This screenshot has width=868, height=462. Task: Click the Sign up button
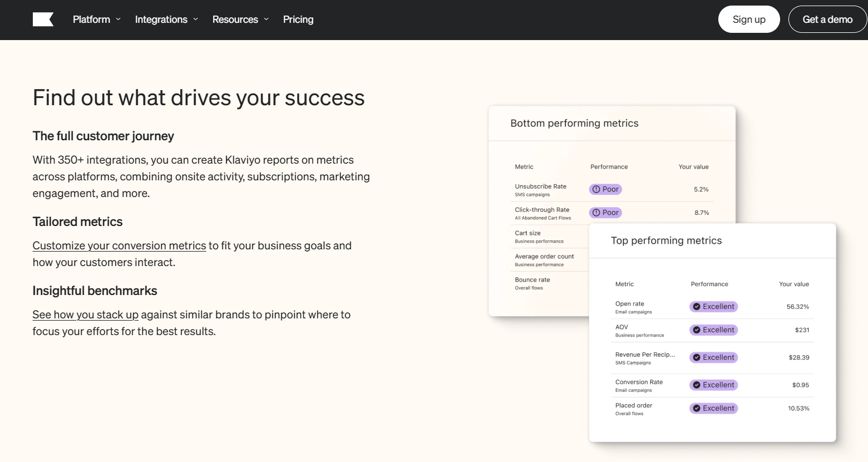coord(749,19)
